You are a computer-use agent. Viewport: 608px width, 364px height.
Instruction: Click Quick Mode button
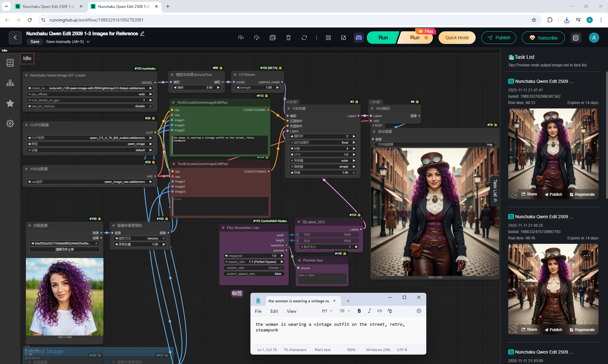(x=457, y=38)
